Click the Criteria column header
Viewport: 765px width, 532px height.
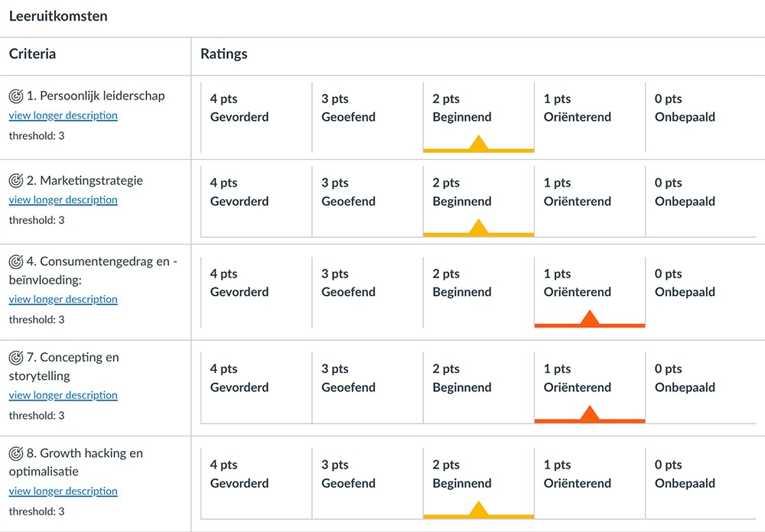32,54
